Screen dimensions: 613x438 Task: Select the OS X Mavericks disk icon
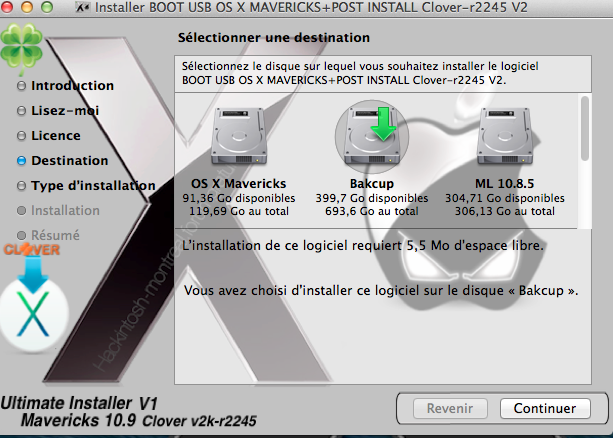[239, 136]
